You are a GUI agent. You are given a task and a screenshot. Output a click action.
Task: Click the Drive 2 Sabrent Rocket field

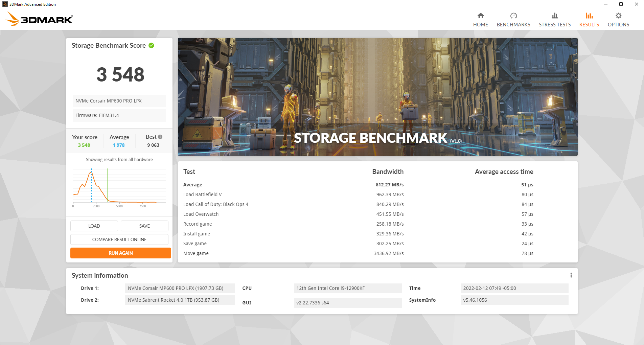pos(180,300)
